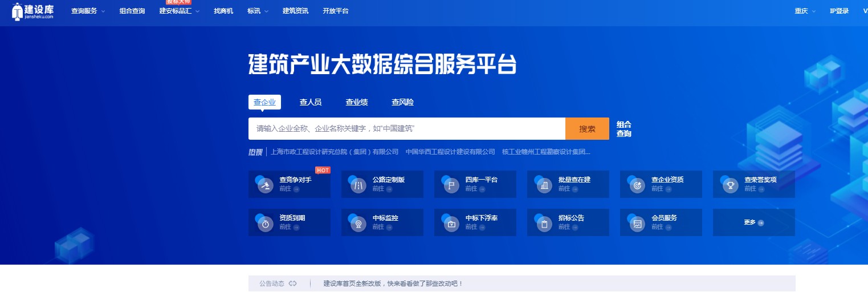The height and width of the screenshot is (300, 868).
Task: Click the gavel icon for 查竞争对手
Action: pyautogui.click(x=265, y=186)
